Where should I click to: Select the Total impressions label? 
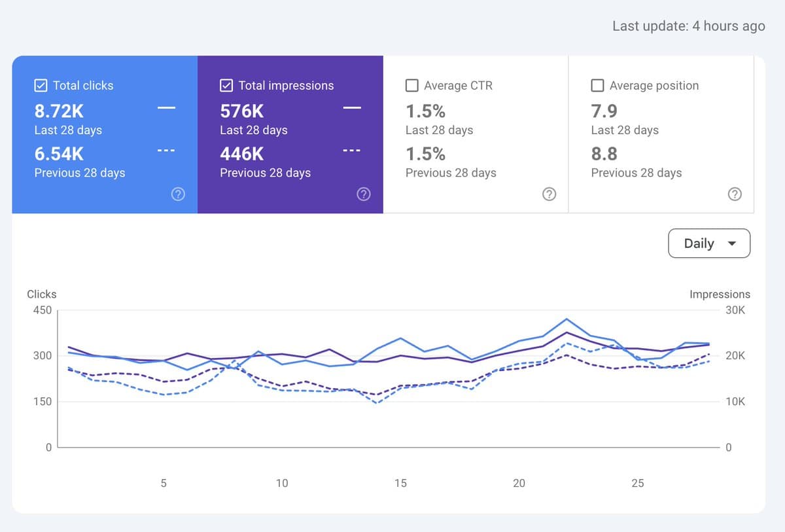click(x=286, y=85)
